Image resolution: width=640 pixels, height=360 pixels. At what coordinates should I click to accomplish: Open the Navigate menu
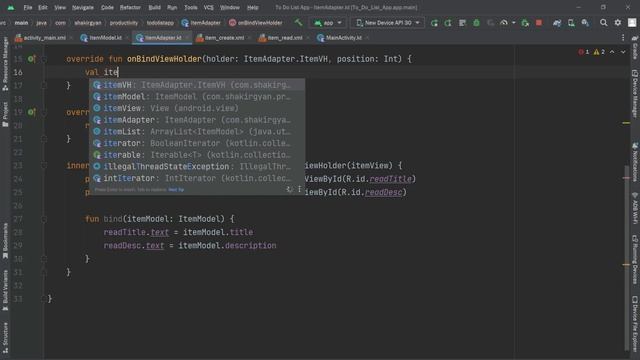click(x=82, y=7)
